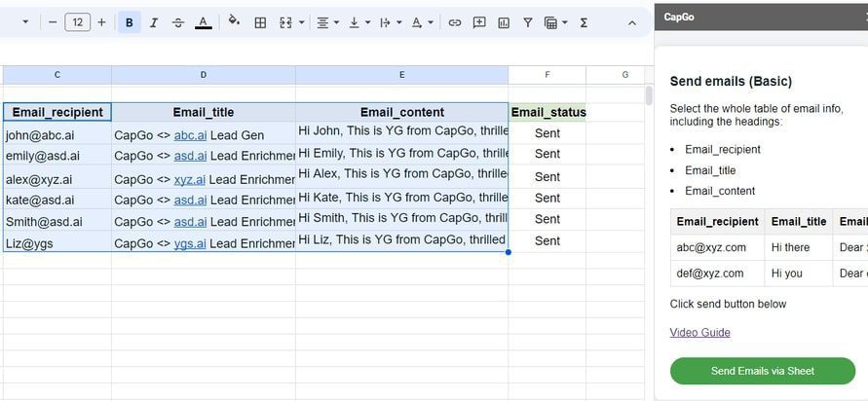Open the fill color paint bucket
868x401 pixels.
pos(234,21)
